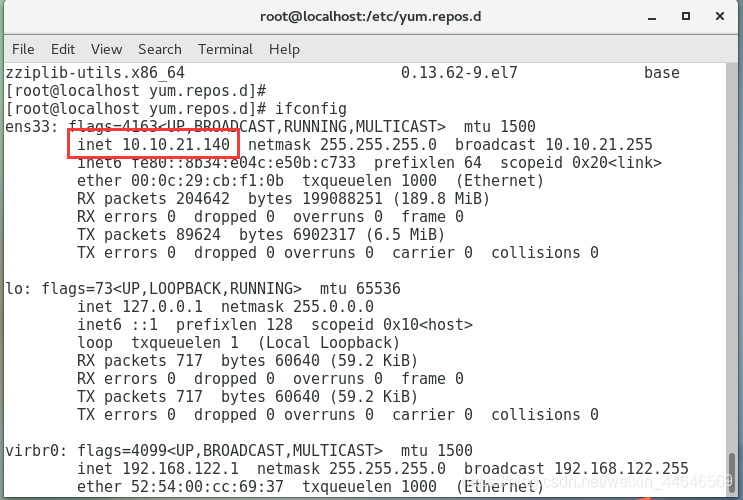Click the scopeid 0x10<host> text
Viewport: 743px width, 500px height.
pyautogui.click(x=392, y=325)
